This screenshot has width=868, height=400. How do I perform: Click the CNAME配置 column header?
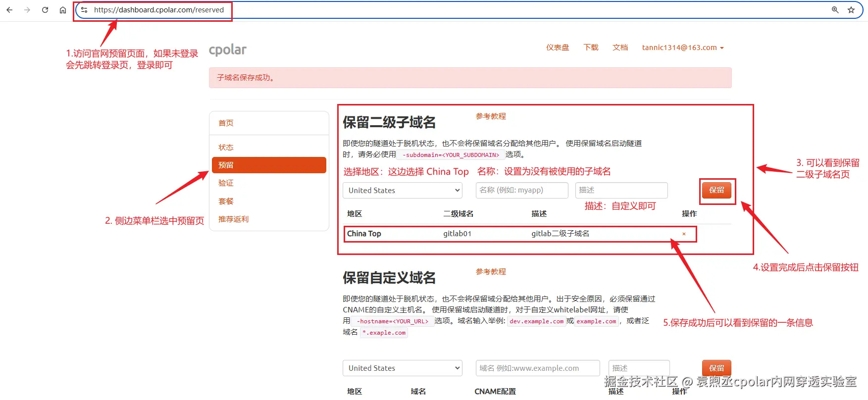click(x=495, y=392)
